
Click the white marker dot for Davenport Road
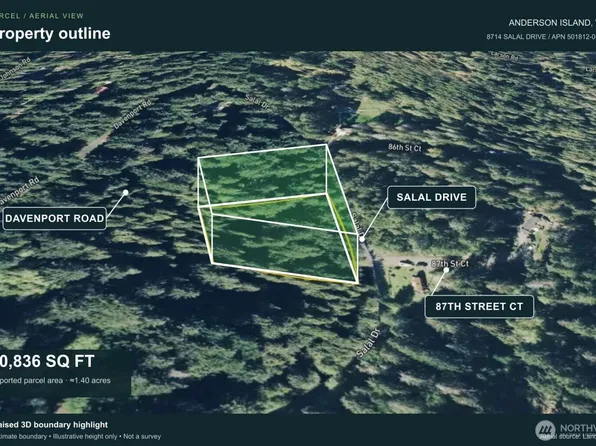tap(125, 192)
